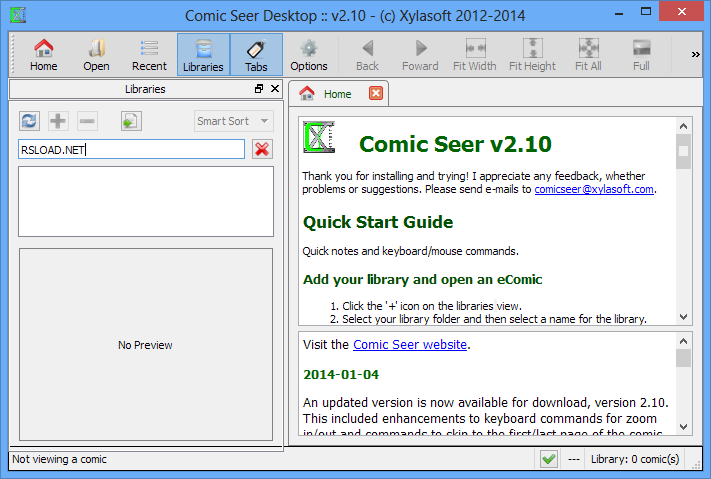Screen dimensions: 711x479
Task: Add a new library with plus icon
Action: click(58, 121)
